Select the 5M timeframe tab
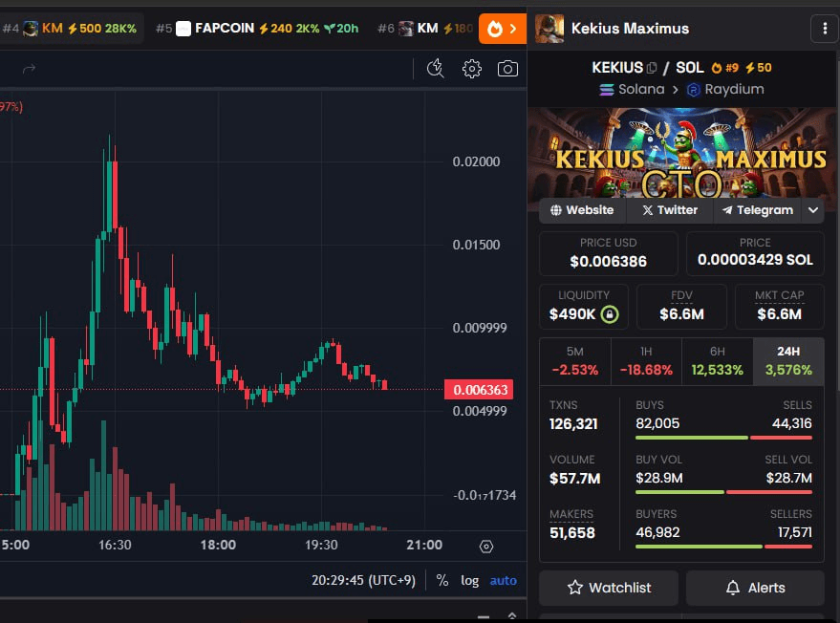The height and width of the screenshot is (623, 840). pos(575,361)
